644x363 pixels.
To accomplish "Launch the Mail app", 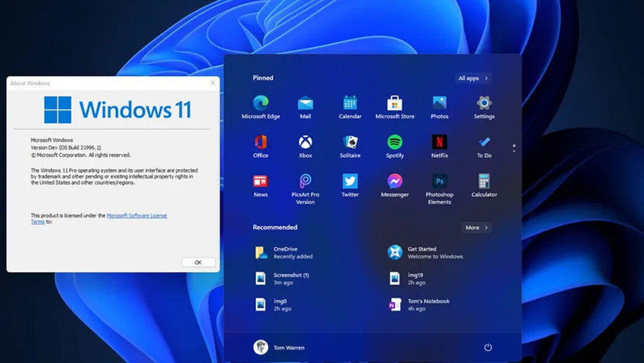I will tap(305, 107).
